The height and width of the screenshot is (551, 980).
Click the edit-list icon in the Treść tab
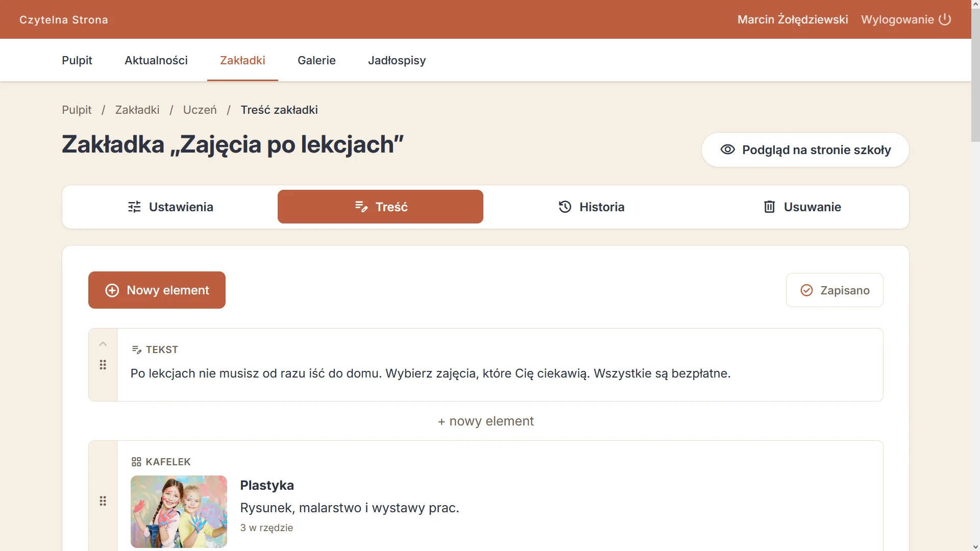[x=361, y=207]
